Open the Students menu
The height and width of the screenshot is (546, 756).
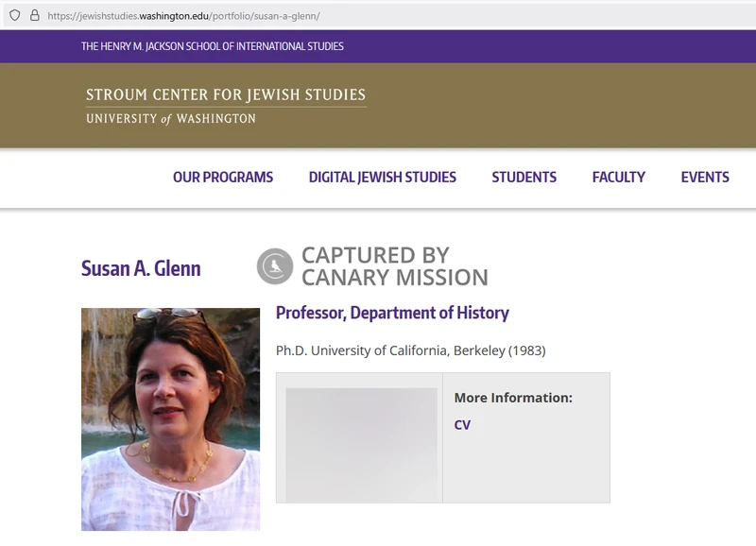click(x=524, y=178)
